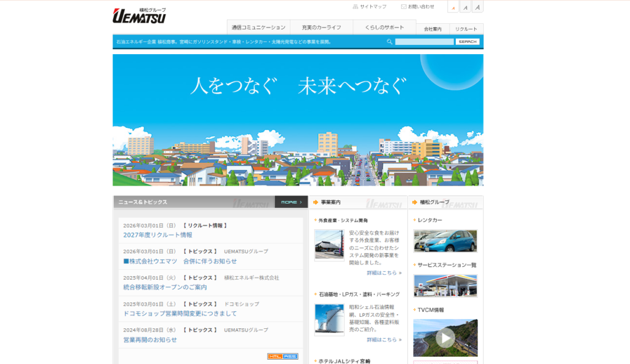This screenshot has height=364, width=630.
Task: Click inside the search text field
Action: (x=425, y=41)
